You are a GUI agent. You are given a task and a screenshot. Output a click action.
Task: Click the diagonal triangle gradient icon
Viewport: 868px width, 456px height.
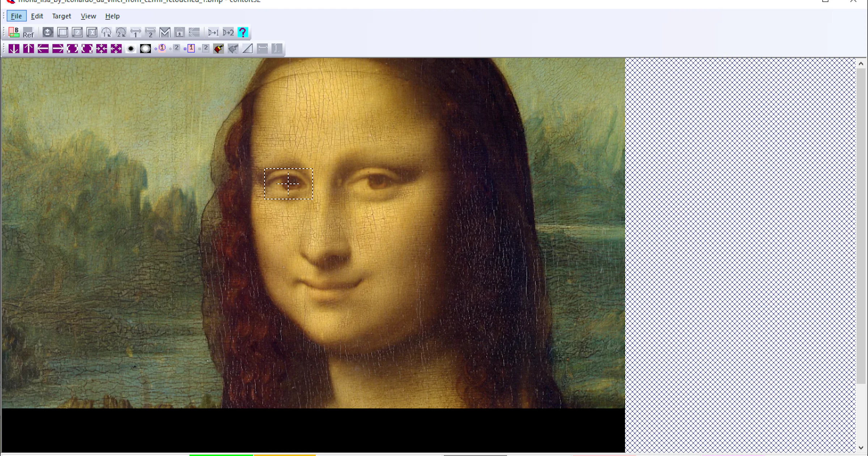[x=248, y=48]
